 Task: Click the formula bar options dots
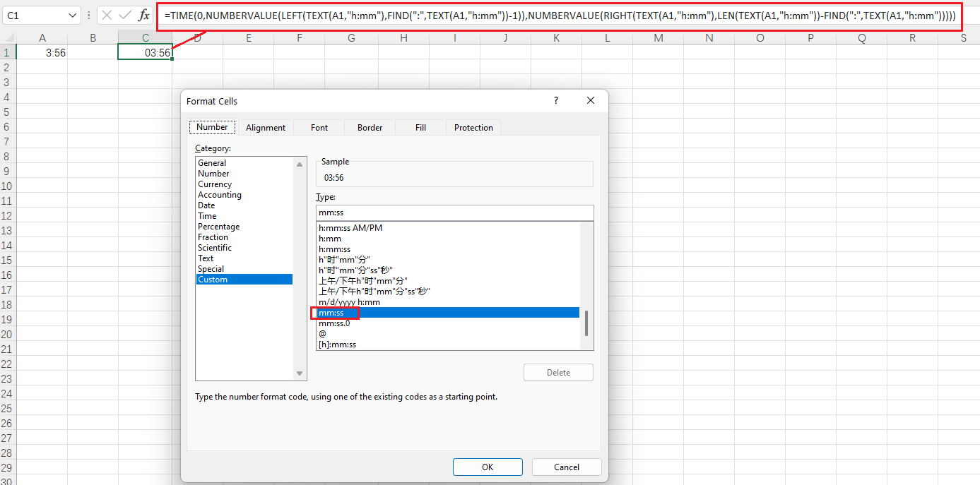pyautogui.click(x=88, y=15)
